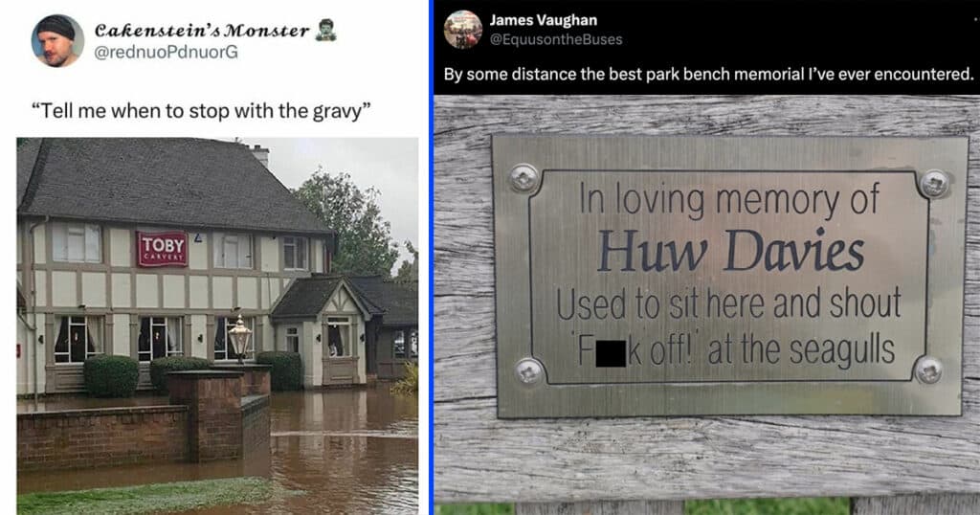980x515 pixels.
Task: Open the flooded Toby Carvery photo
Action: click(217, 325)
